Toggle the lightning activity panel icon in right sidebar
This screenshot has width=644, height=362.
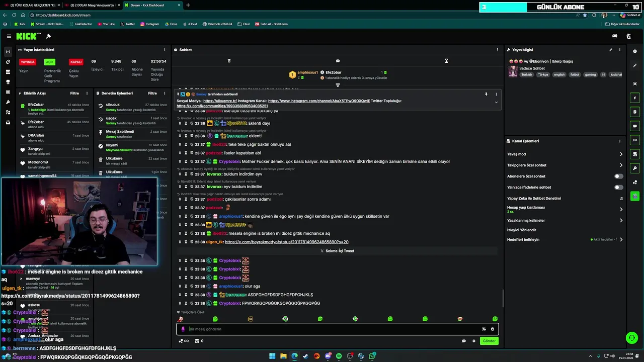tap(635, 98)
